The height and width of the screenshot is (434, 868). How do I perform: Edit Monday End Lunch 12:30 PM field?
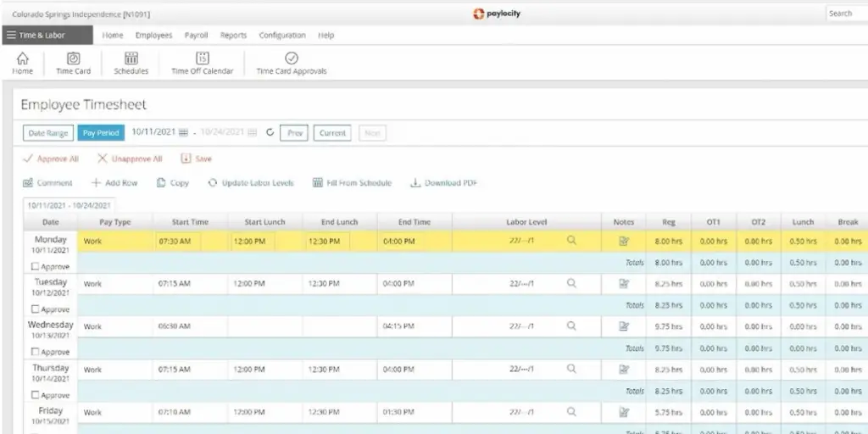click(x=327, y=242)
